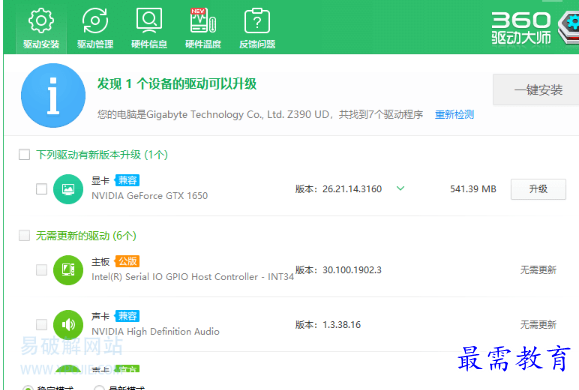Check the 下列驱动有新版本升级 group checkbox
The height and width of the screenshot is (390, 579).
24,154
